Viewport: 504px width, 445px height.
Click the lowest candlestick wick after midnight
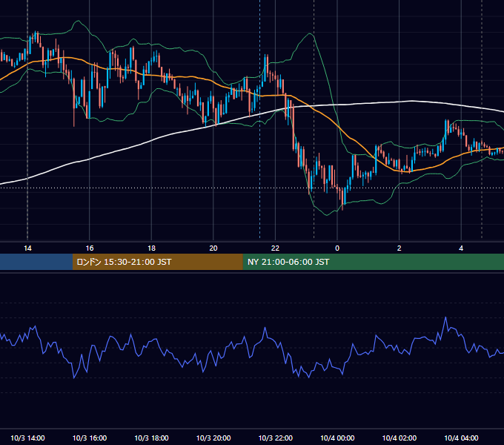click(x=342, y=208)
